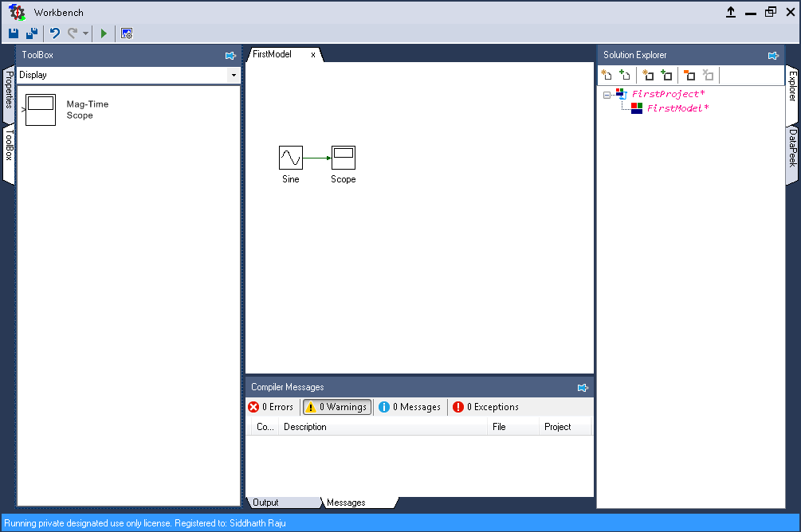Sort by the File column header

[513, 427]
